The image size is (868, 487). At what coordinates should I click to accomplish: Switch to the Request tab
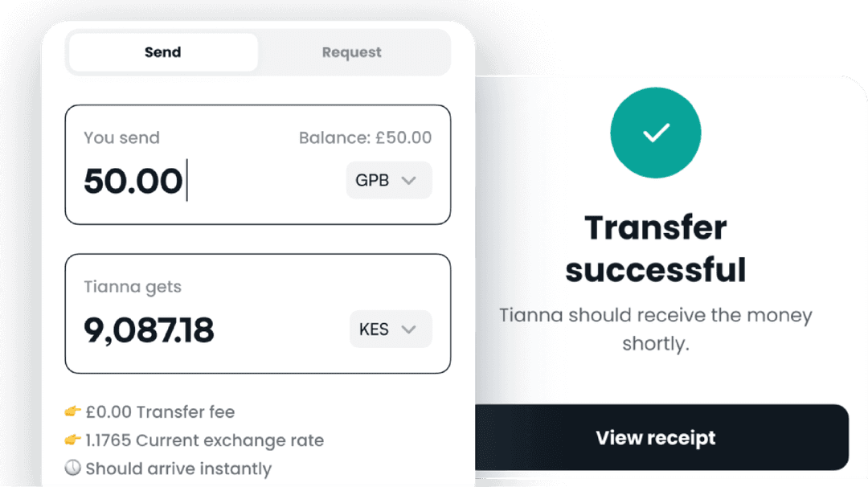tap(351, 52)
